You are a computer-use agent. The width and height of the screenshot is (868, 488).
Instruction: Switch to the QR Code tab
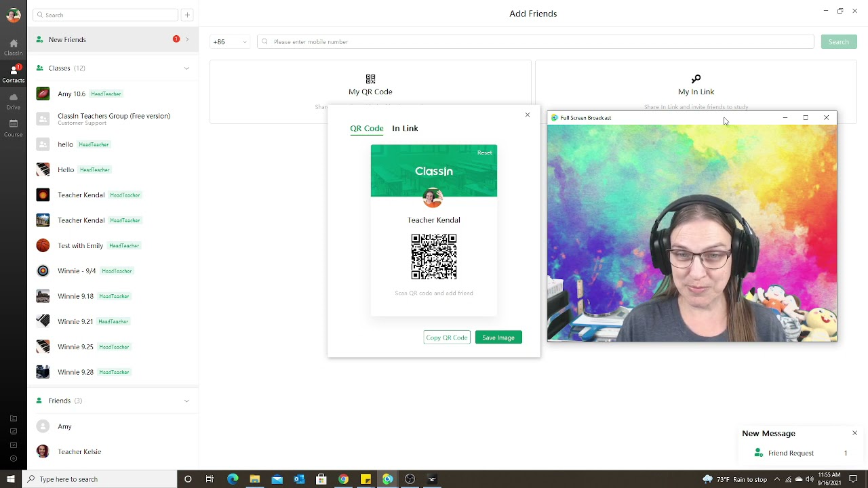tap(367, 128)
